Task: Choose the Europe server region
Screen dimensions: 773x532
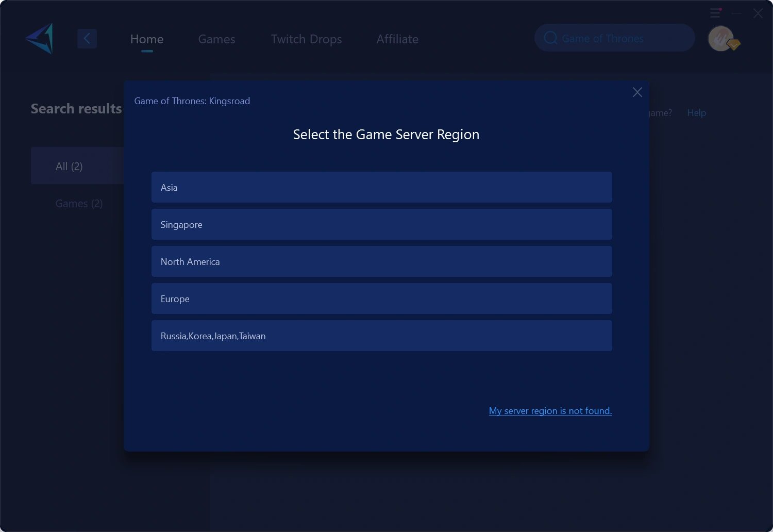Action: [x=382, y=298]
